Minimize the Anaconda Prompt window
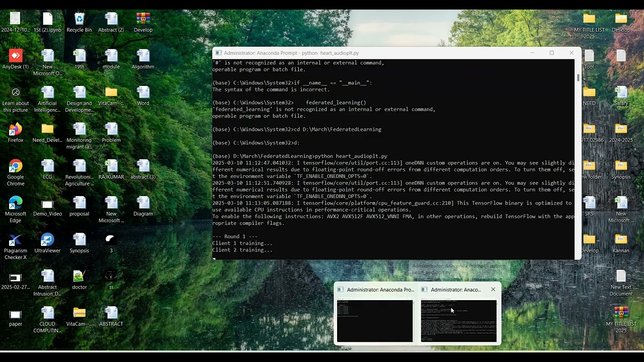The width and height of the screenshot is (644, 362). (x=532, y=53)
